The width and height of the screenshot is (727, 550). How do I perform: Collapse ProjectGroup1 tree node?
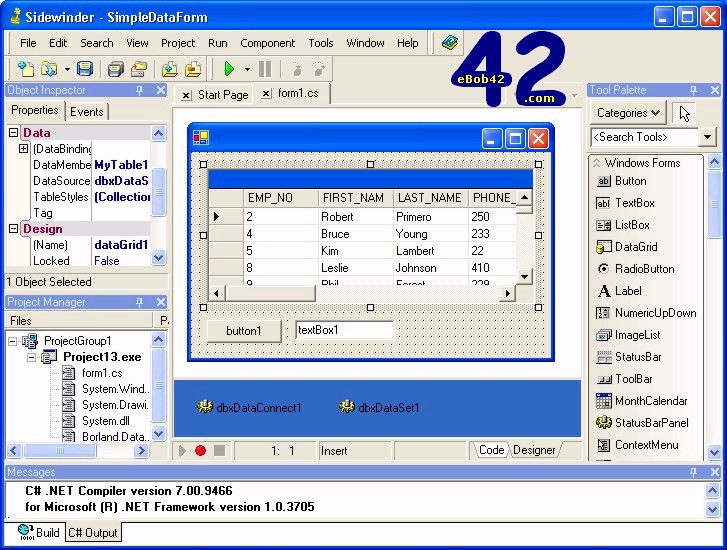click(x=13, y=341)
